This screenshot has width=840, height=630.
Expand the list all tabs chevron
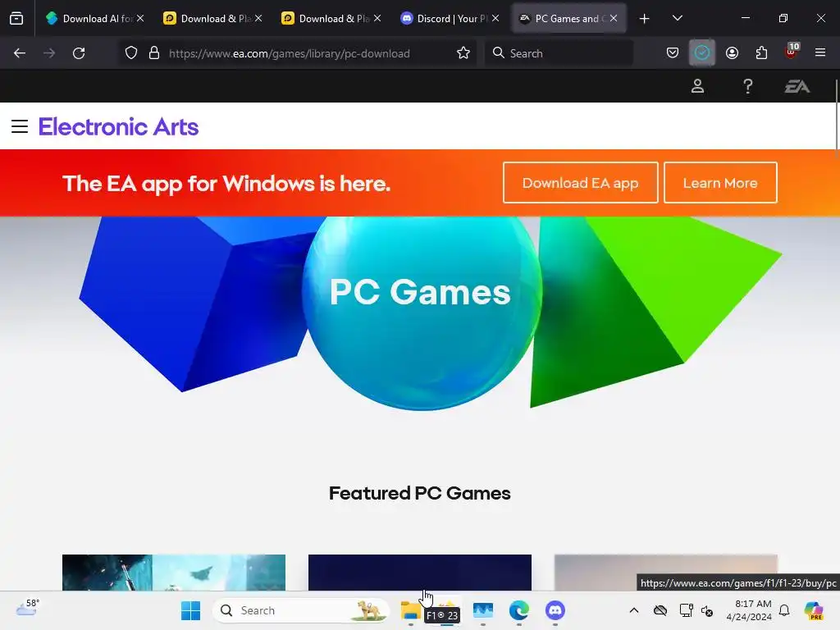click(677, 19)
